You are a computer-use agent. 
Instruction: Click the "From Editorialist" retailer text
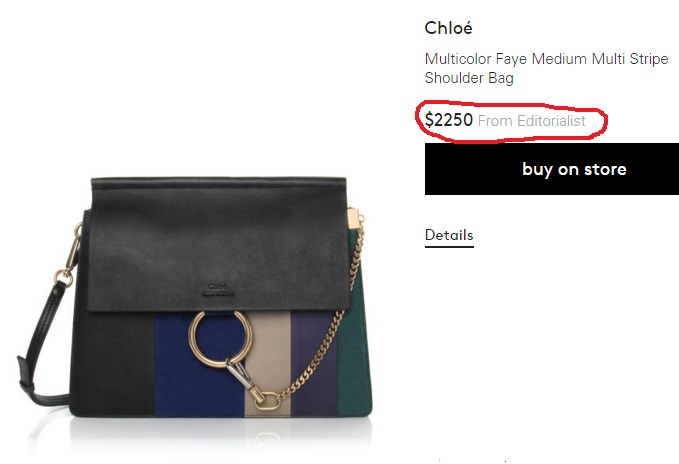(x=531, y=121)
